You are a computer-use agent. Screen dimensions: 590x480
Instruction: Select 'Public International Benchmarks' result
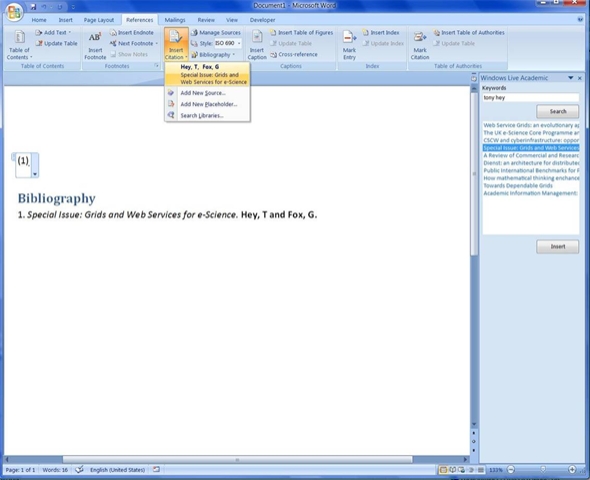point(531,170)
